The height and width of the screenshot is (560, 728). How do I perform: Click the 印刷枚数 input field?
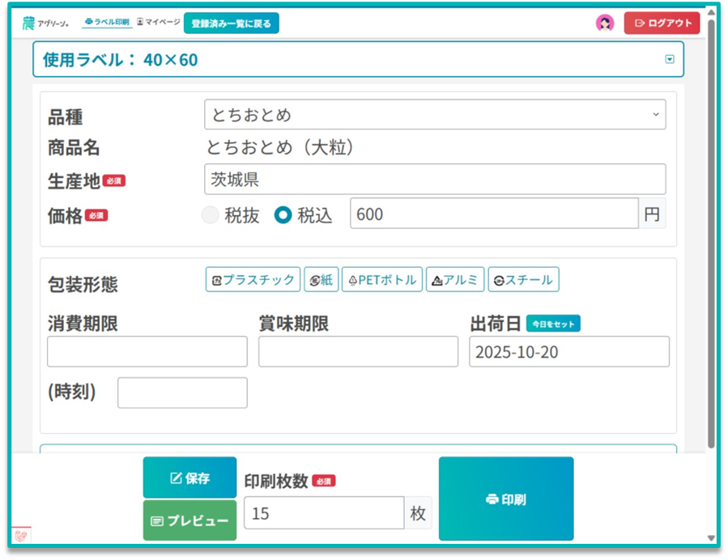tap(323, 513)
